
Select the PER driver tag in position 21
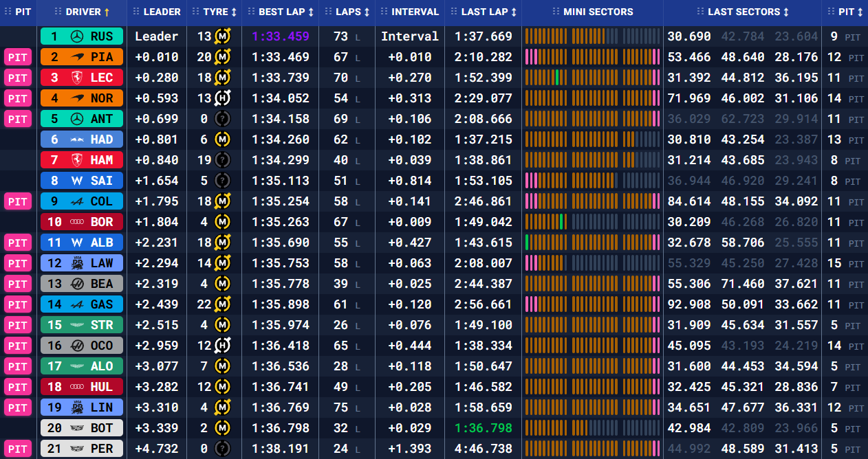coord(82,449)
